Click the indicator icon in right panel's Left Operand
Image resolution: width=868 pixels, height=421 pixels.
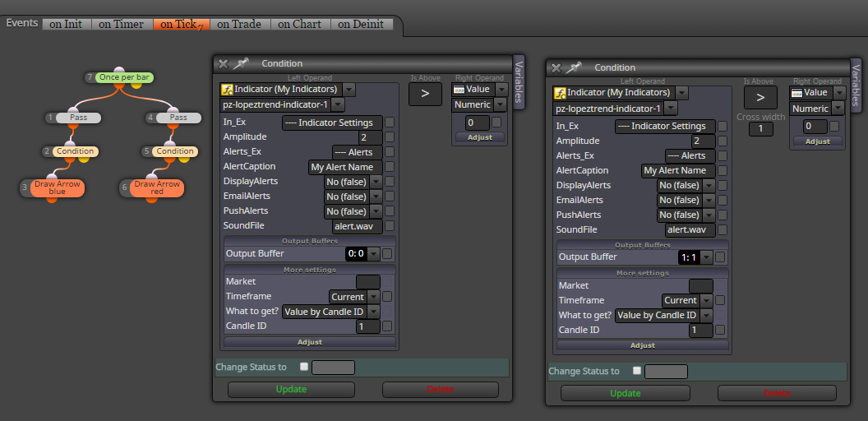pos(560,93)
